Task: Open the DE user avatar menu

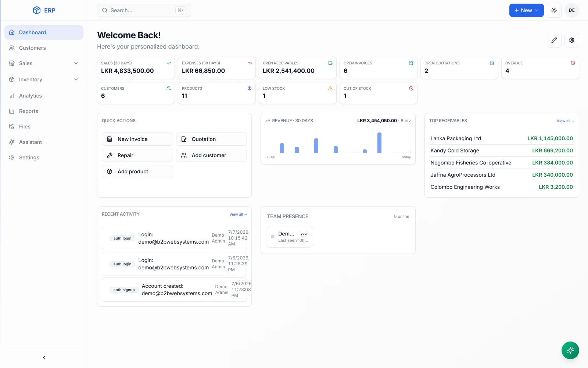Action: coord(572,10)
